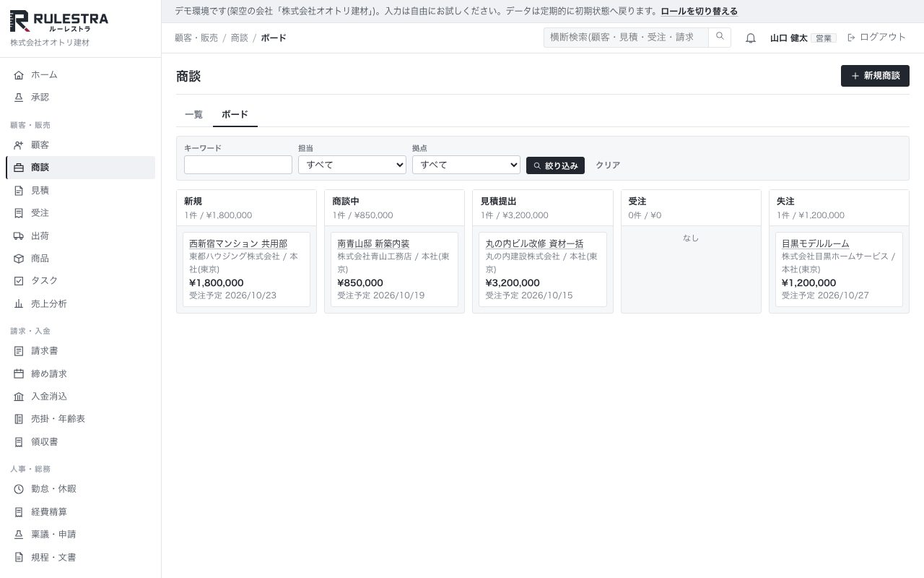The image size is (924, 578).
Task: Click the Home icon in sidebar
Action: pyautogui.click(x=19, y=75)
